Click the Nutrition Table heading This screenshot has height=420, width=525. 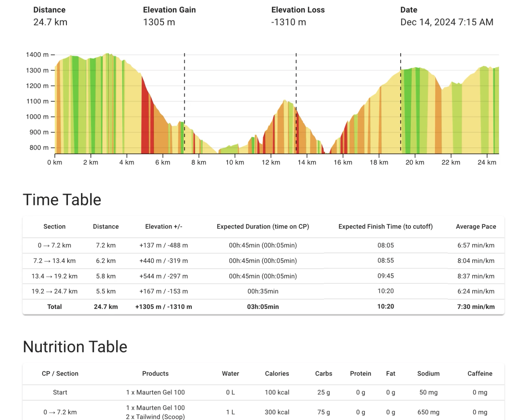75,347
